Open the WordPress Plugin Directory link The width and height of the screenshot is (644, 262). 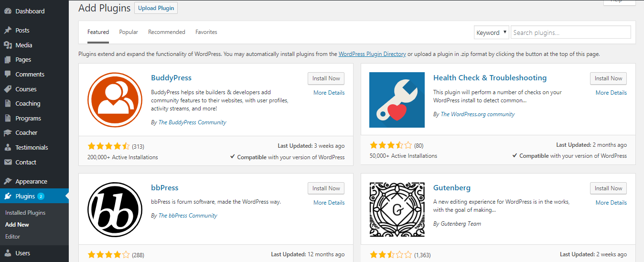[x=372, y=54]
